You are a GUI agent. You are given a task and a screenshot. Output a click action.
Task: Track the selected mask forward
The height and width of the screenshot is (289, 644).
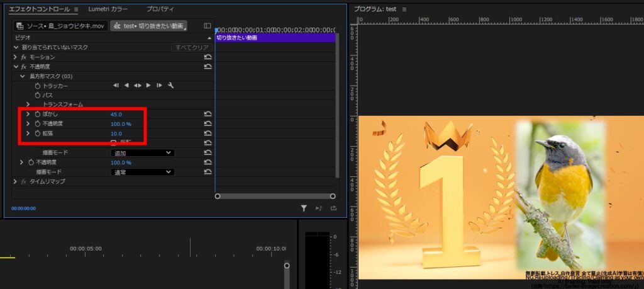click(x=148, y=86)
